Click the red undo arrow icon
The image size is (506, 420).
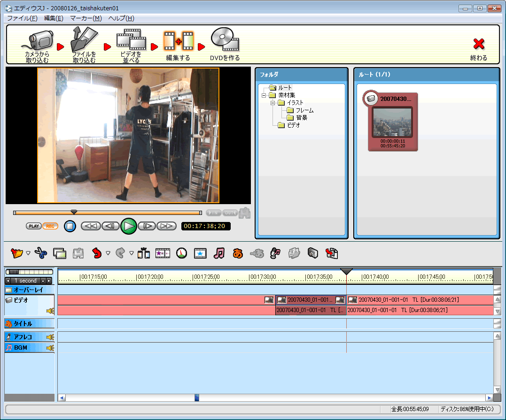point(97,253)
